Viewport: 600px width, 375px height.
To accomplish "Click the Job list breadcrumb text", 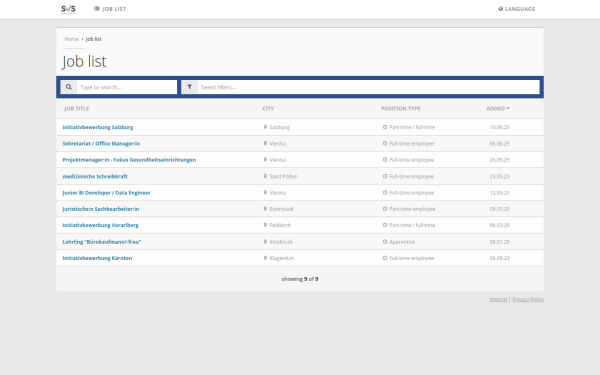I will tap(93, 39).
